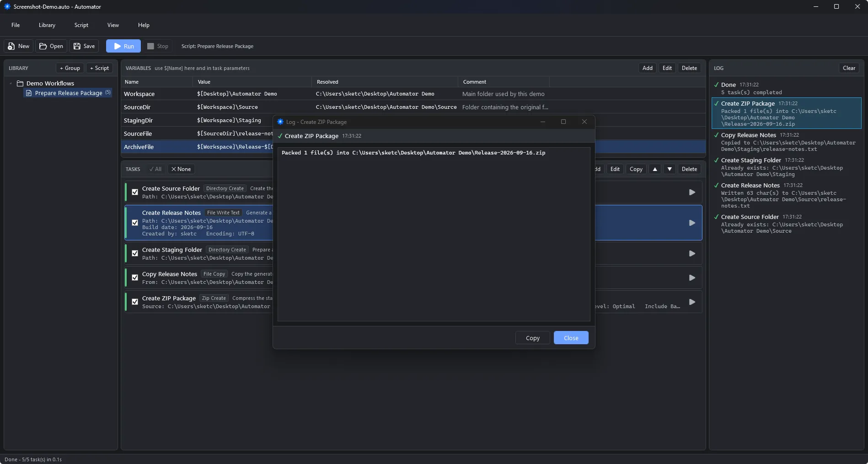The width and height of the screenshot is (868, 464).
Task: Run the Prepare Release Package script
Action: coord(123,46)
